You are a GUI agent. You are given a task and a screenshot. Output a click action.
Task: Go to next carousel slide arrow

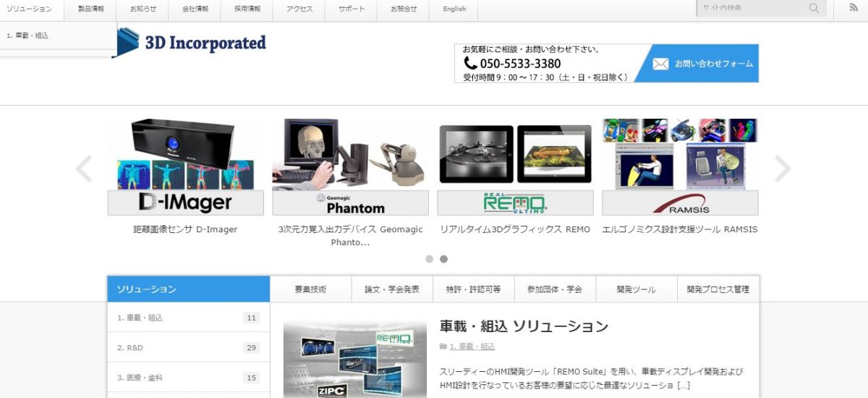tap(783, 169)
